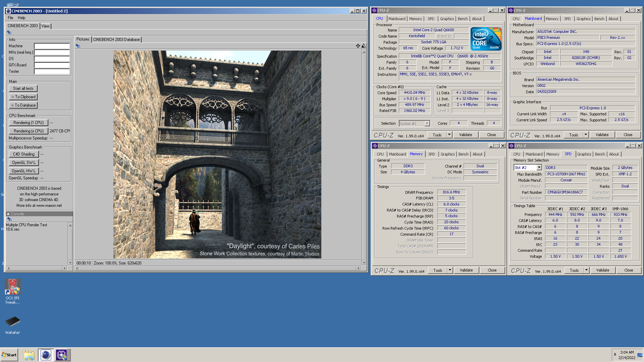Open the Start menu
The width and height of the screenshot is (644, 362).
pos(9,355)
